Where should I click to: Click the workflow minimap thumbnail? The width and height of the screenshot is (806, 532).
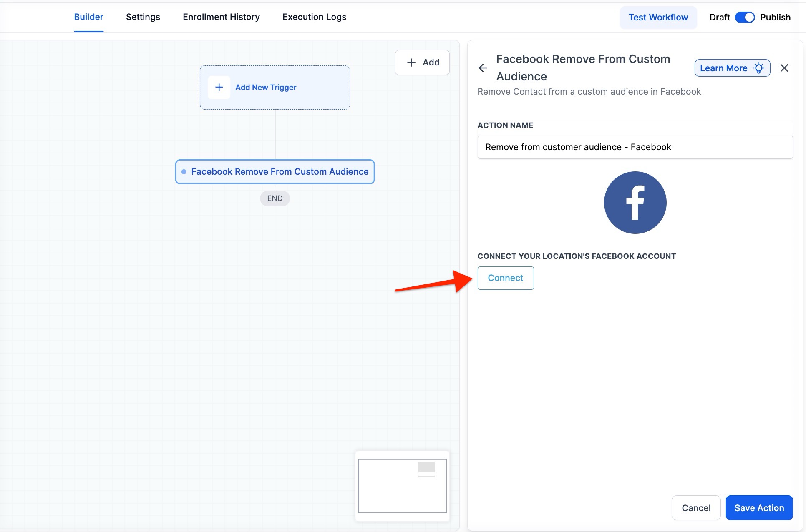(402, 486)
